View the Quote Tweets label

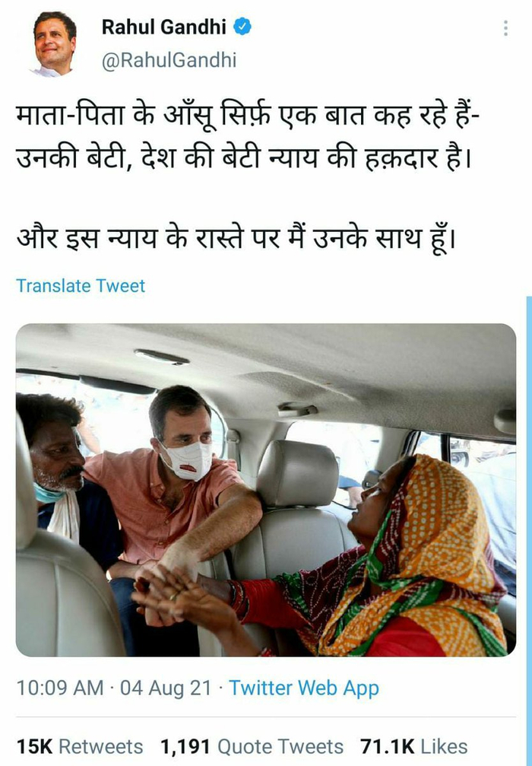[x=280, y=746]
